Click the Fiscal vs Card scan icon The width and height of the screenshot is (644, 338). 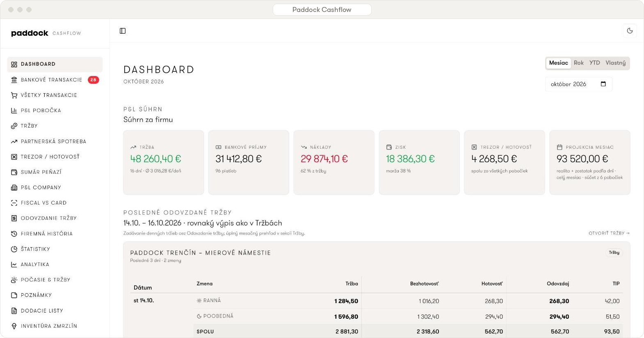tap(14, 203)
